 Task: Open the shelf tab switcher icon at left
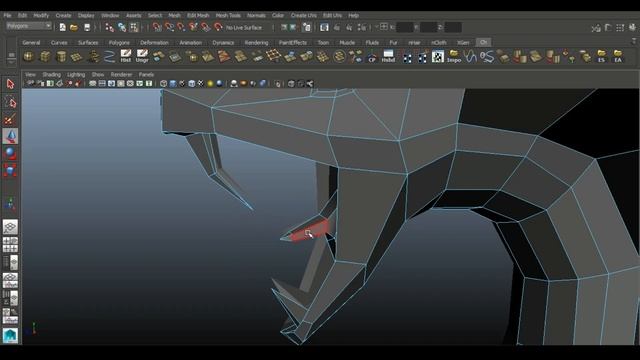pos(11,55)
